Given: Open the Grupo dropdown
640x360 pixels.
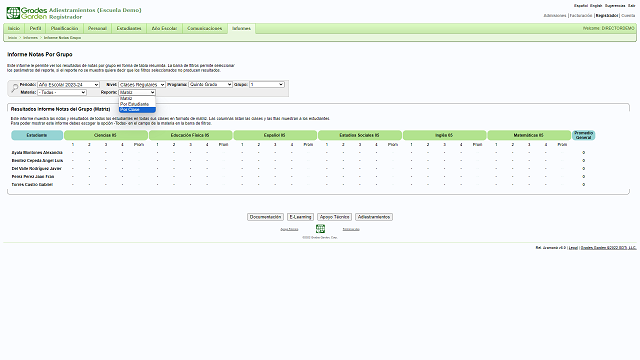Looking at the screenshot, I should tap(267, 84).
